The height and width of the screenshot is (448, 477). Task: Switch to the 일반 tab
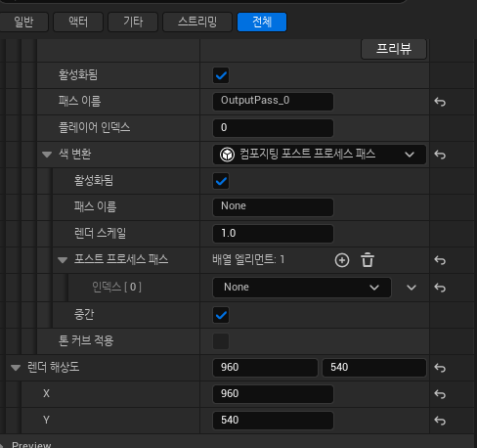[23, 22]
